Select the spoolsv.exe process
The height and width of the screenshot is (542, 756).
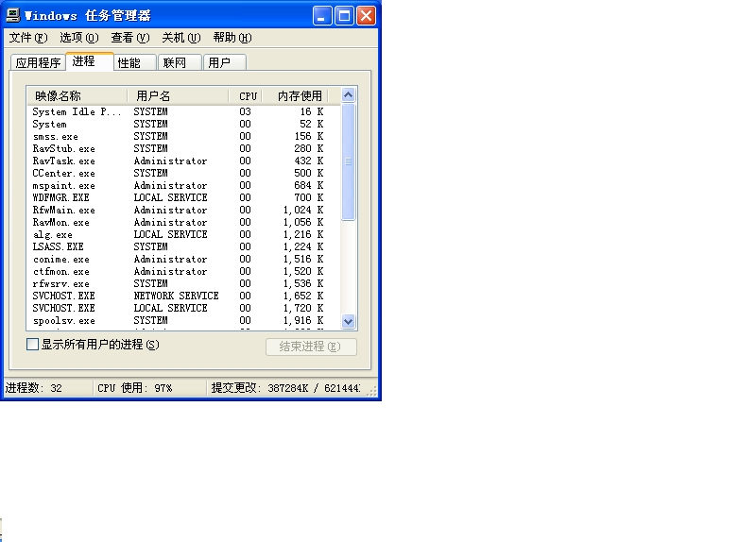point(183,321)
